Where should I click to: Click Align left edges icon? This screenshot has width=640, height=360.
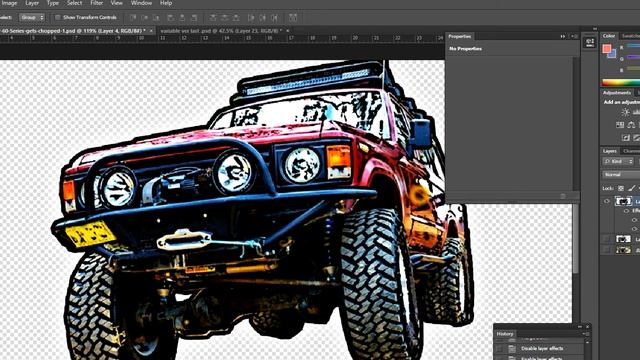tap(171, 18)
